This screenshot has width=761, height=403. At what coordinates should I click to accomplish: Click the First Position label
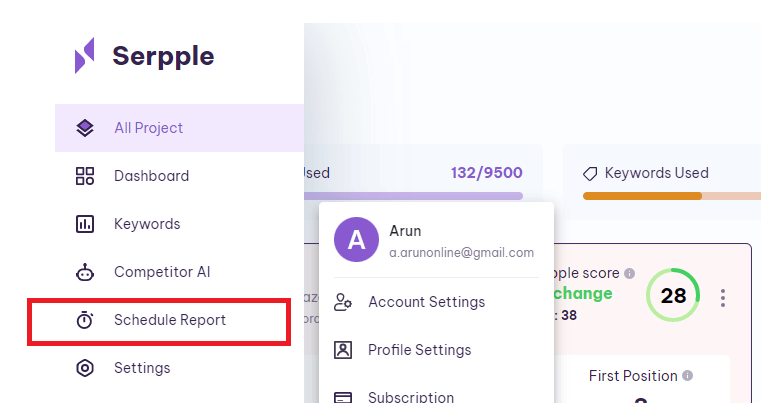pos(633,376)
